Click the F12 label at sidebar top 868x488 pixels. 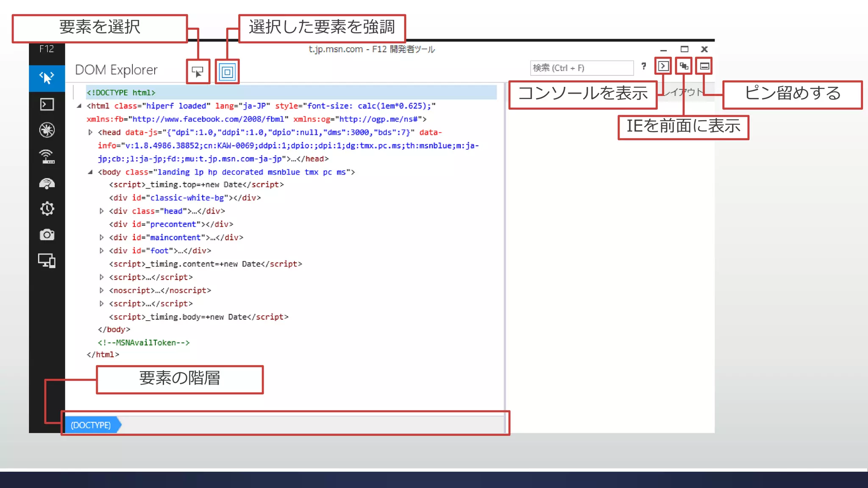[47, 49]
